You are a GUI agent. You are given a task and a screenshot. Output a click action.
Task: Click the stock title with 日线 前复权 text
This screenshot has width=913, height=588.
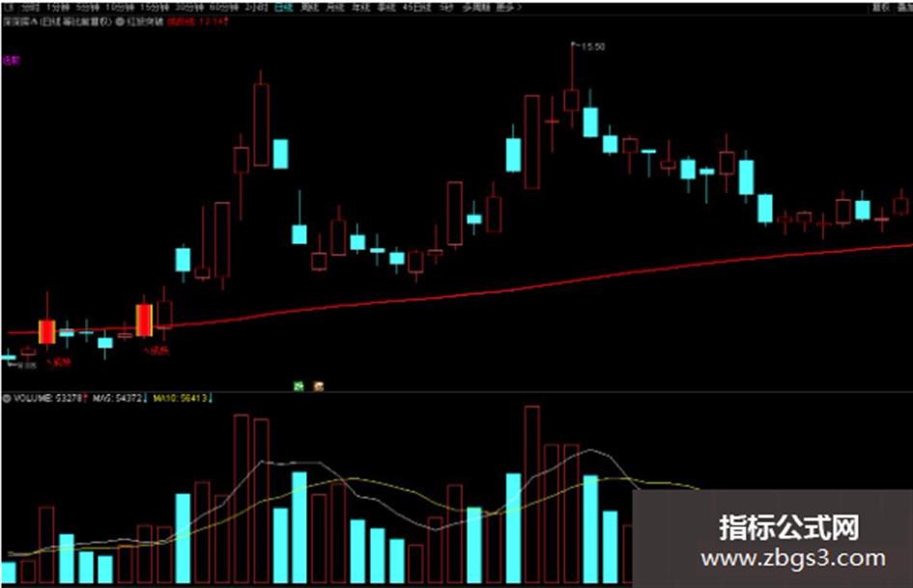pyautogui.click(x=57, y=22)
